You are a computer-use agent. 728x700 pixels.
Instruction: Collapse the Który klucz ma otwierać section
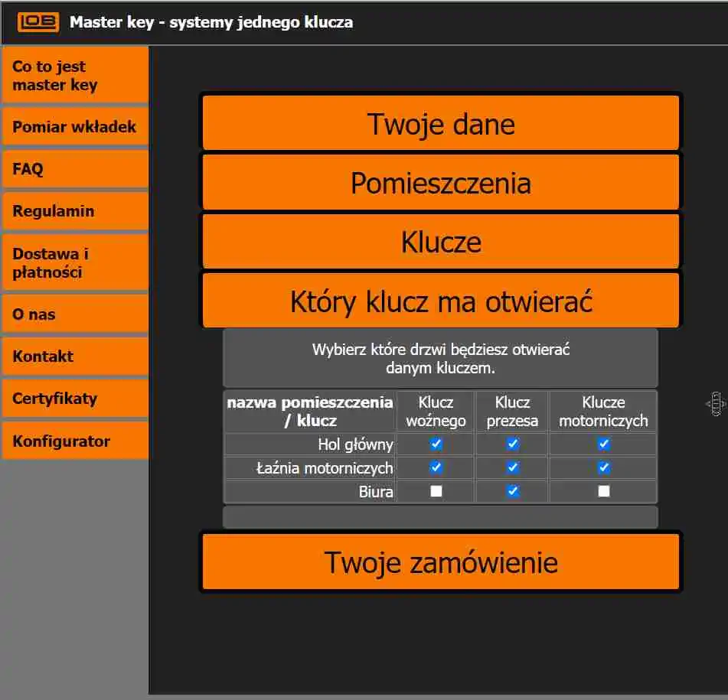point(441,300)
